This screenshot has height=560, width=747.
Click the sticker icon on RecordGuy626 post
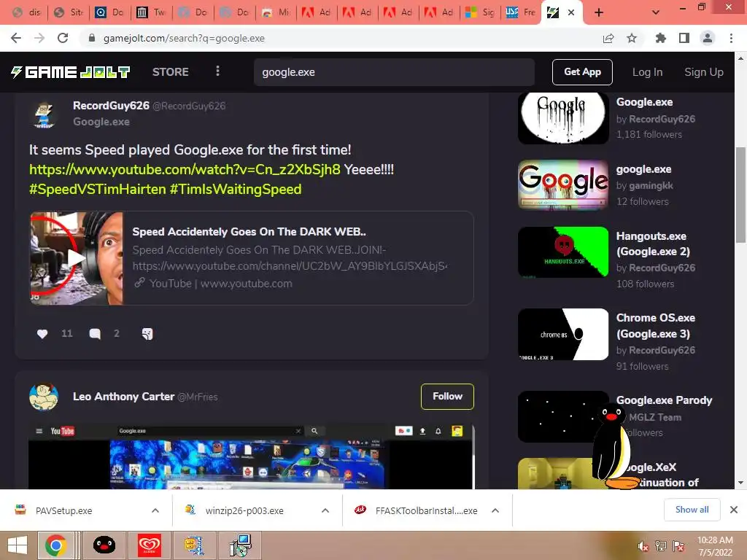147,334
